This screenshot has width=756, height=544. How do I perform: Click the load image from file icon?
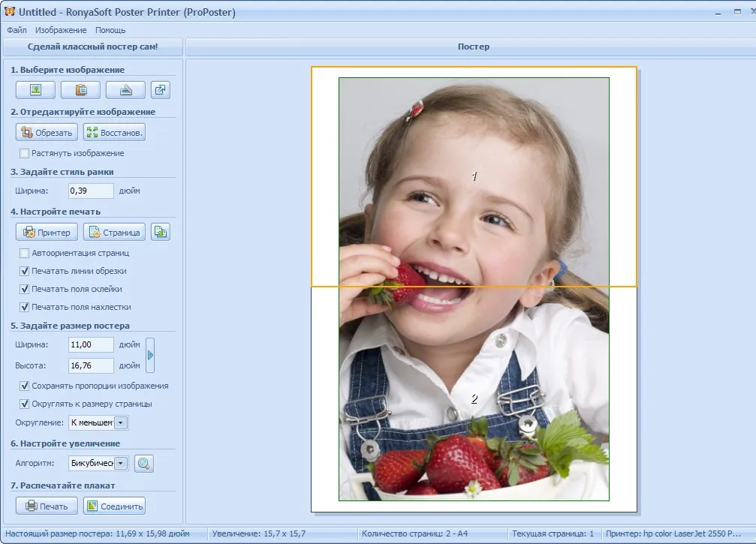point(36,90)
